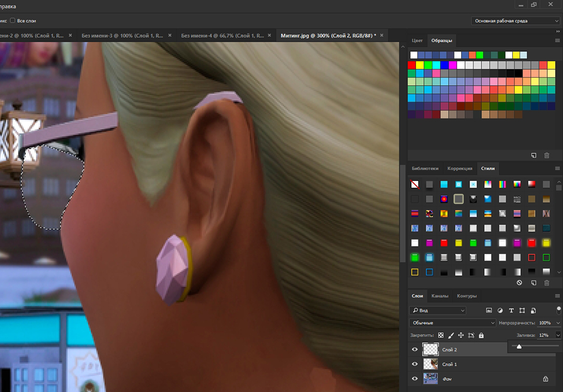Click the adjustment layer filter icon

coord(500,310)
